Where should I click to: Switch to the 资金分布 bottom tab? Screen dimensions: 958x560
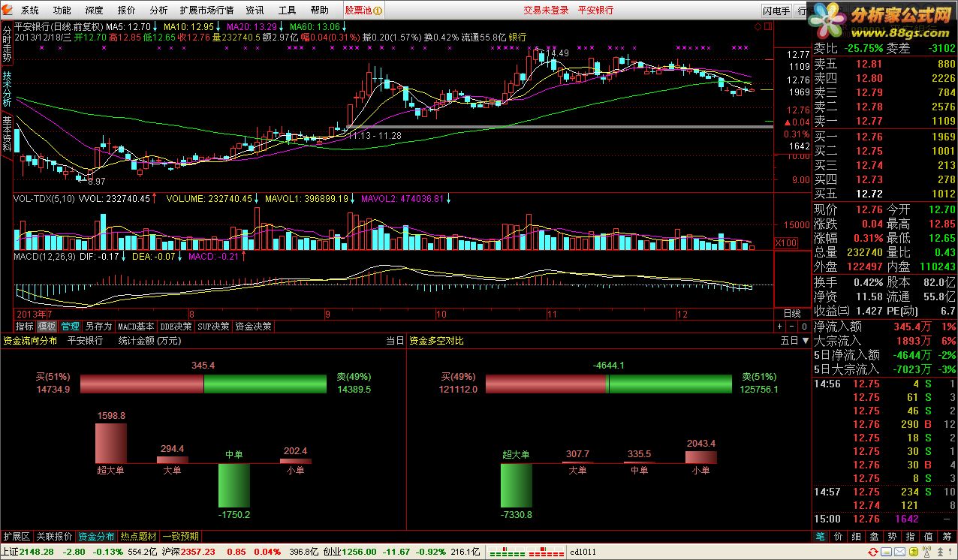coord(97,537)
